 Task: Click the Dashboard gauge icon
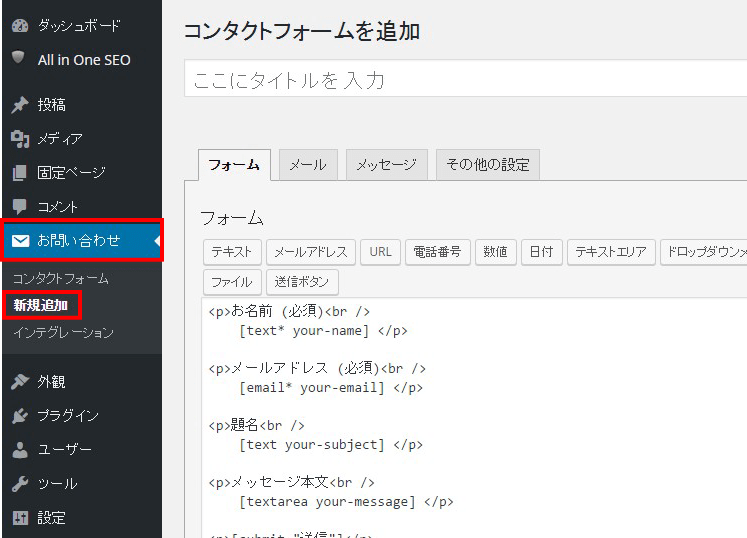pos(20,26)
